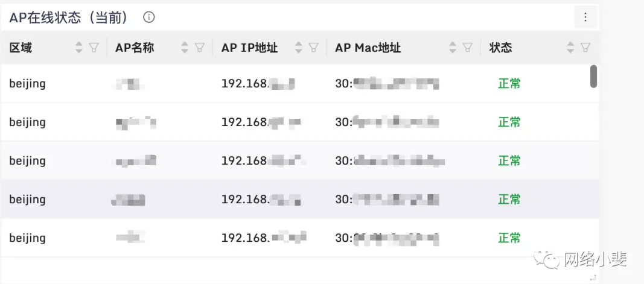
Task: Click the info icon beside AP在线状态 title
Action: (x=149, y=17)
